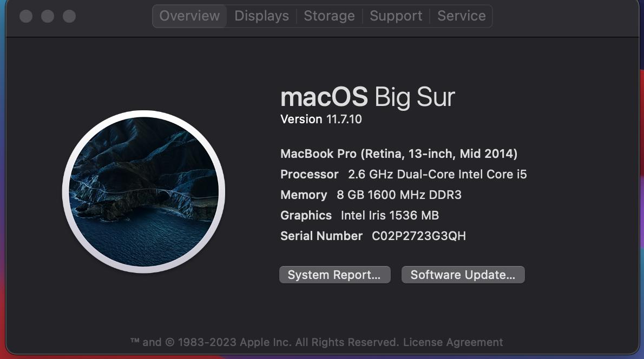Click Version 11.7.10 to reveal build number
Image resolution: width=644 pixels, height=359 pixels.
[321, 119]
